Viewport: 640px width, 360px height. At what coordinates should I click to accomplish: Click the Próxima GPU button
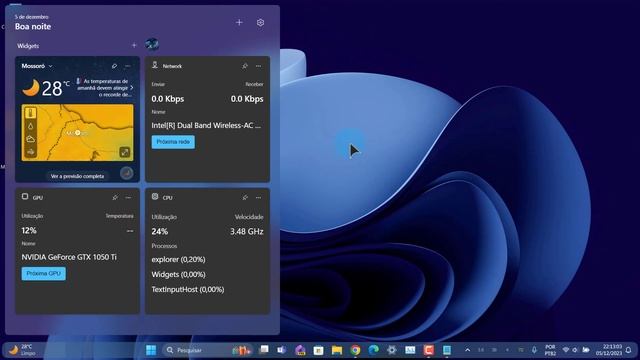pos(43,273)
